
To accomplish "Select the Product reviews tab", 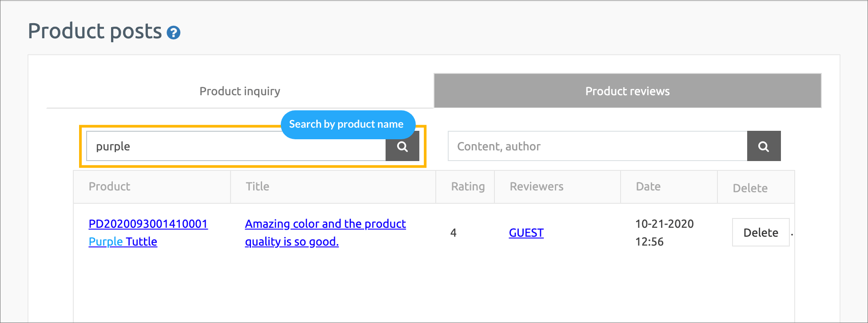I will [627, 91].
